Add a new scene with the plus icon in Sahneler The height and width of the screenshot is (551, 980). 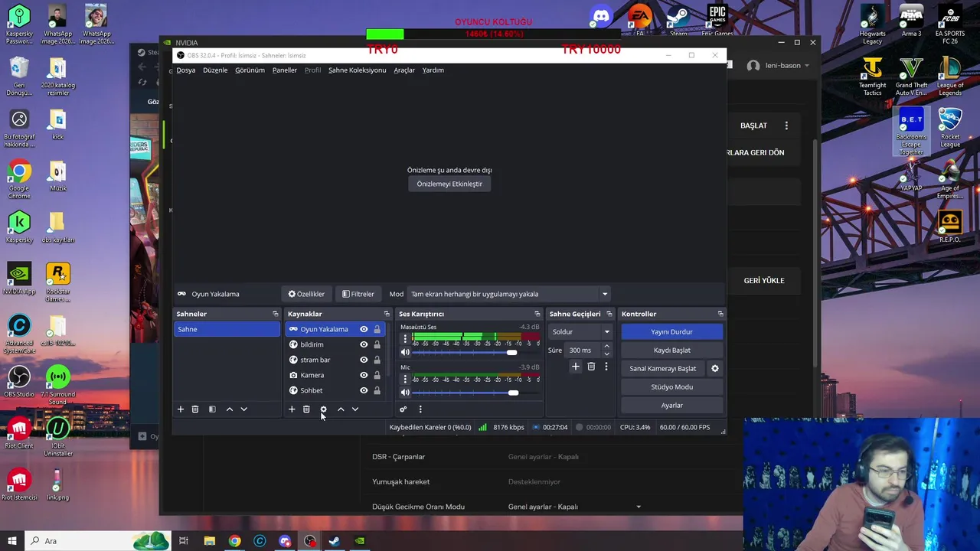[x=181, y=409]
